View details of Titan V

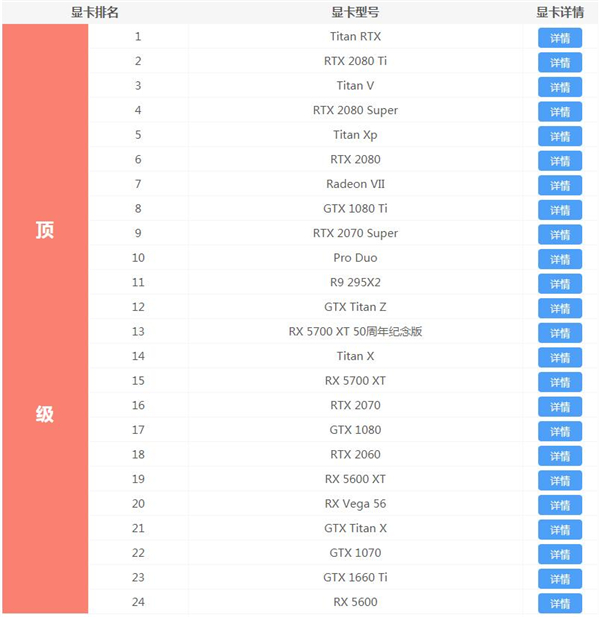coord(559,87)
